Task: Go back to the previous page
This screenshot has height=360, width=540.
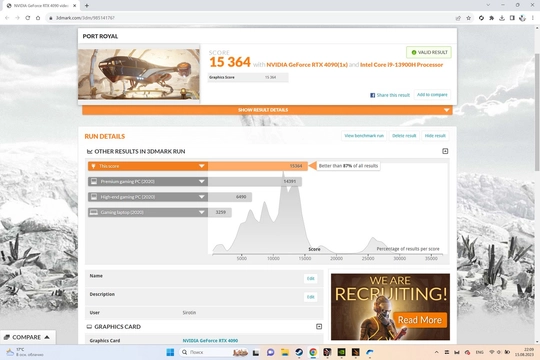Action: (x=7, y=18)
